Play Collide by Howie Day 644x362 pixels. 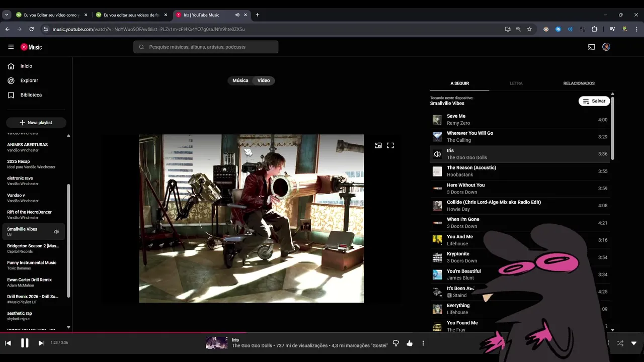tap(520, 206)
